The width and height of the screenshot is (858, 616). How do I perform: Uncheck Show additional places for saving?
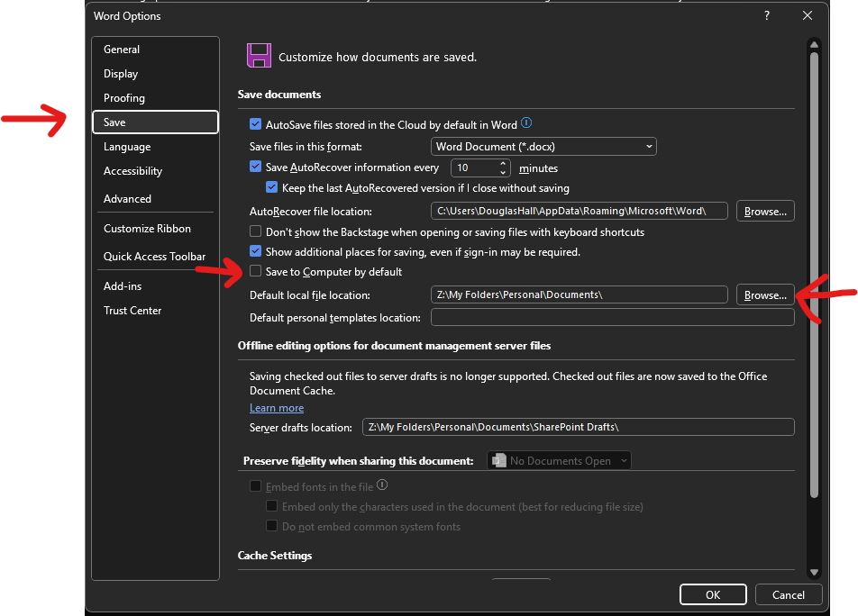point(256,251)
